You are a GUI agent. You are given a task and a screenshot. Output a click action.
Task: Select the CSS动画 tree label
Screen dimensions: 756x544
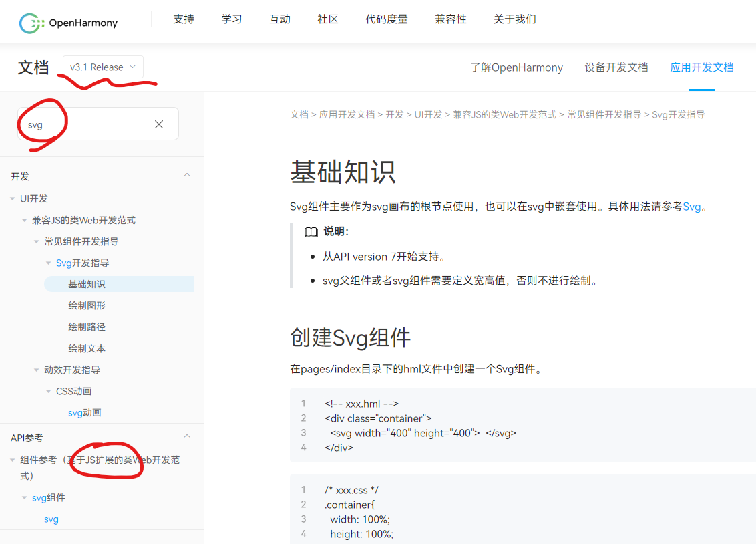tap(73, 391)
